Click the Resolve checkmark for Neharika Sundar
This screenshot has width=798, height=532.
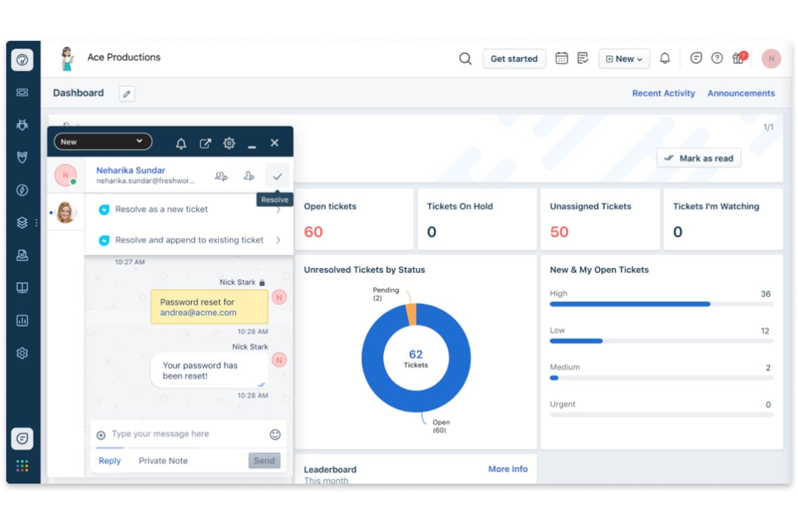[x=277, y=176]
